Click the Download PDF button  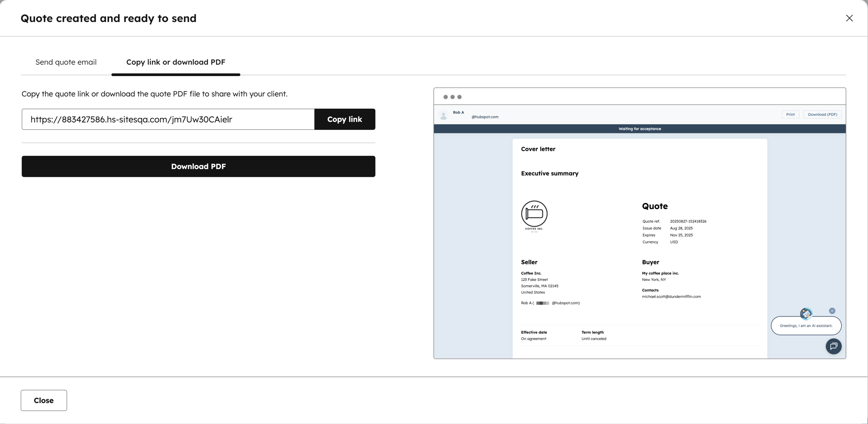tap(198, 167)
